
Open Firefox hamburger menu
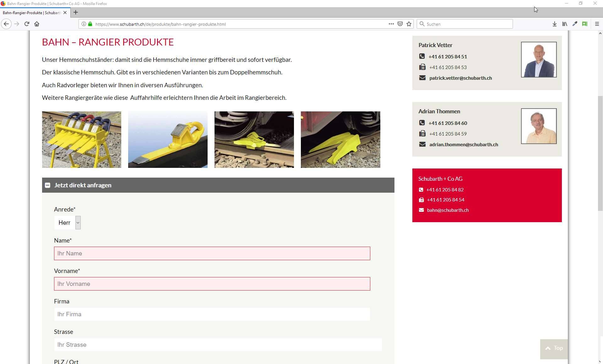tap(597, 24)
